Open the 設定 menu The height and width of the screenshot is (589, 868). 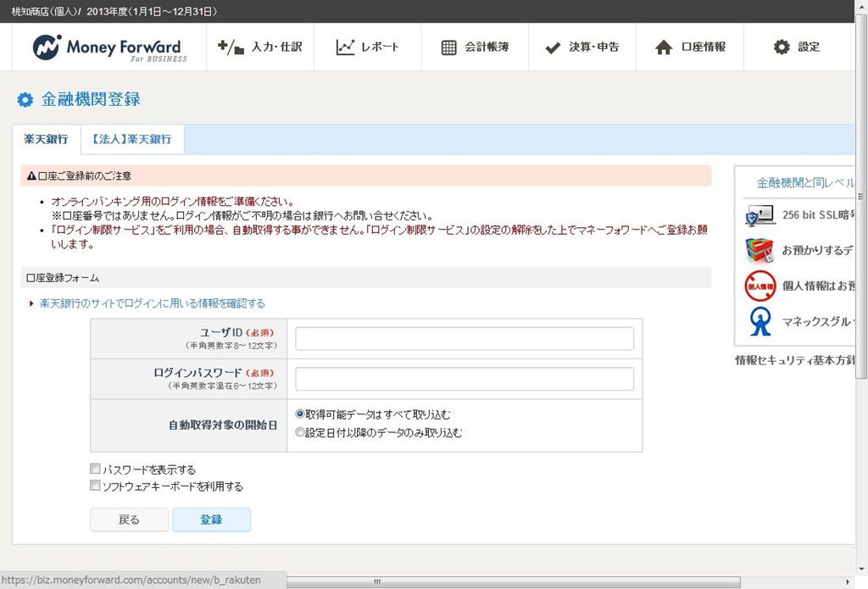coord(797,47)
